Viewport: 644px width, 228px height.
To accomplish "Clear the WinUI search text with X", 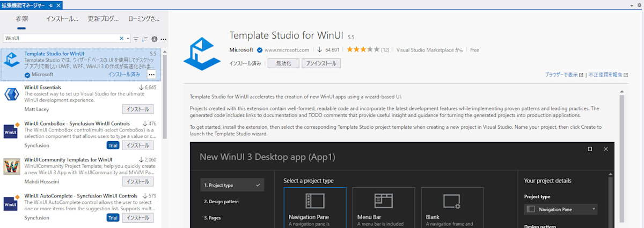I will click(121, 39).
